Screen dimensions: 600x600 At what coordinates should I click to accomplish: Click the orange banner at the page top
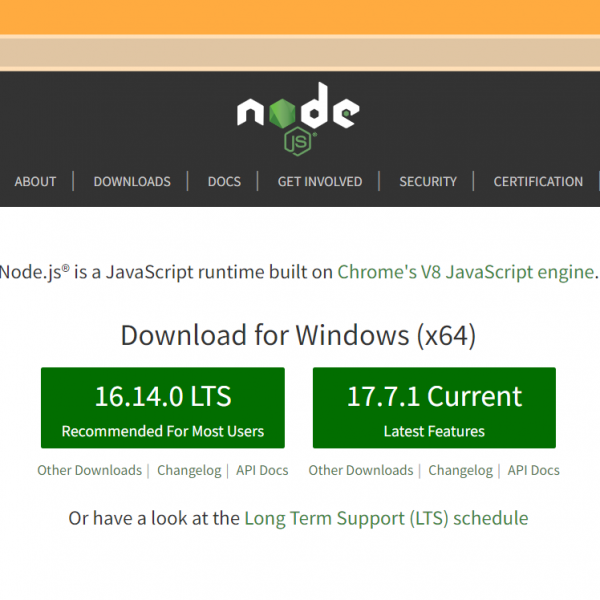300,17
